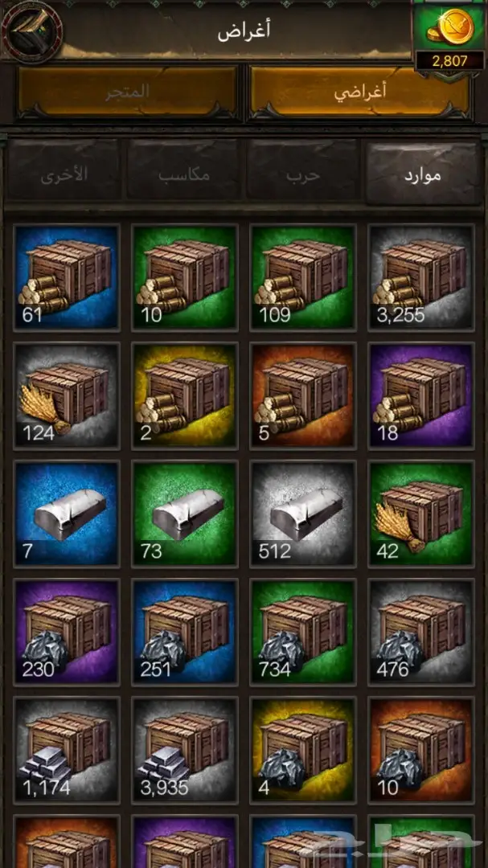
Task: Select the orange ore crate with 10
Action: (x=421, y=750)
